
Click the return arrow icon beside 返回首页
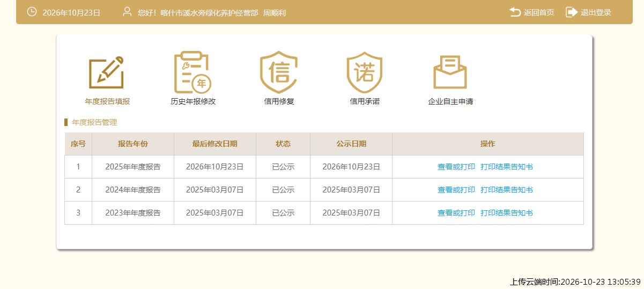click(x=515, y=12)
